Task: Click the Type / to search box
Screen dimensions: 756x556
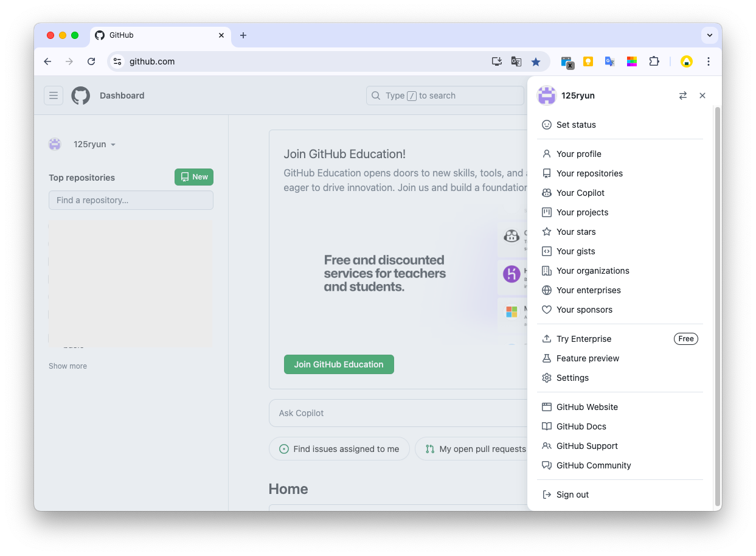Action: [x=445, y=96]
